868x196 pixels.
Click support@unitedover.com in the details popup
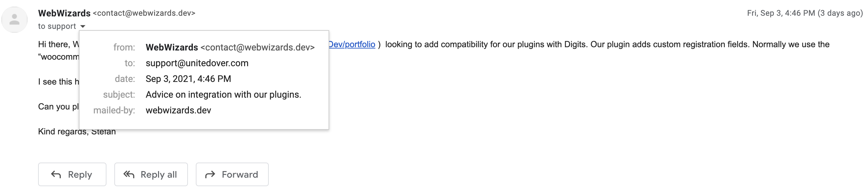click(x=197, y=63)
